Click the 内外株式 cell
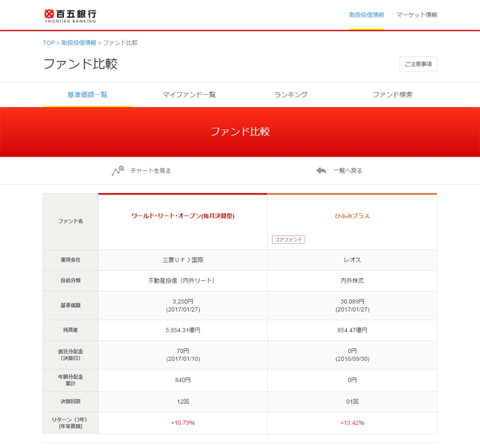Image resolution: width=480 pixels, height=448 pixels. click(x=352, y=280)
